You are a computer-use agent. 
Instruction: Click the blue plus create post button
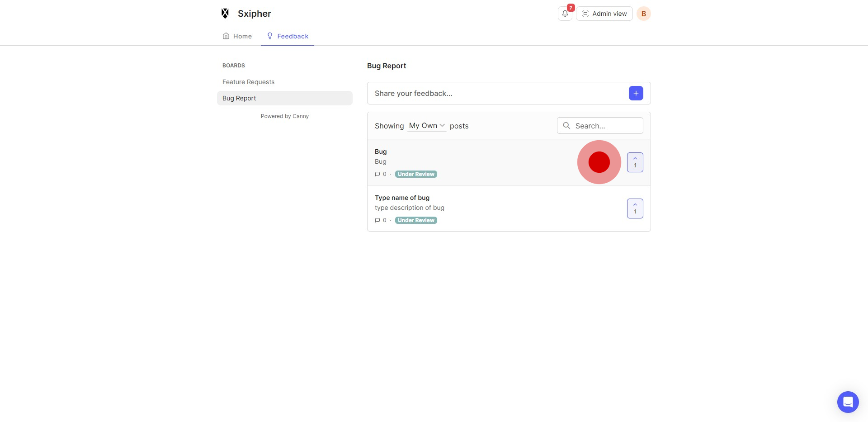click(x=636, y=93)
